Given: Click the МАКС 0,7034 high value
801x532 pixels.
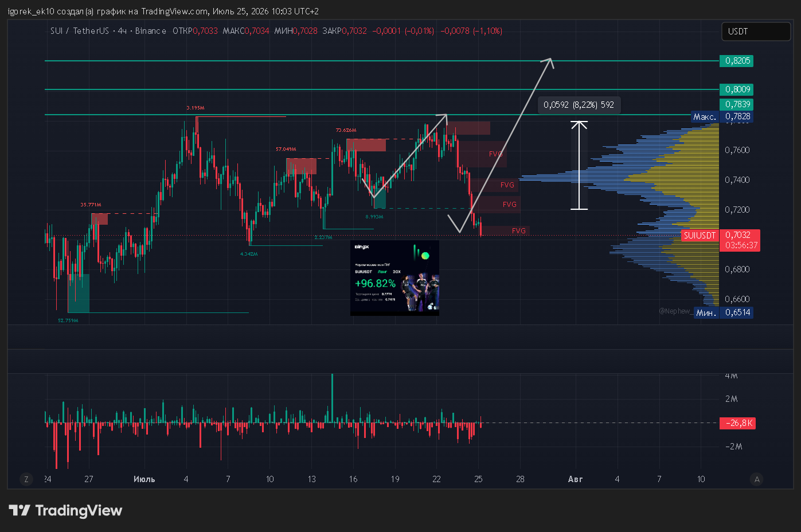Looking at the screenshot, I should pos(245,31).
